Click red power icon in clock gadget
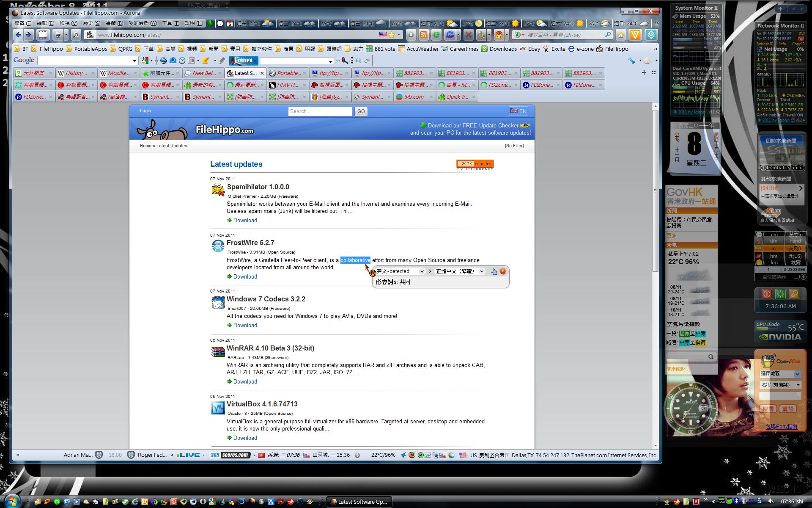 (767, 294)
